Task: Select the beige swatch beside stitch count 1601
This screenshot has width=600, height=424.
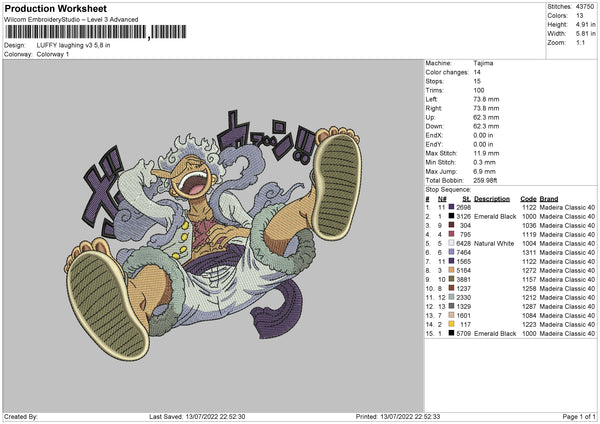Action: pyautogui.click(x=451, y=315)
